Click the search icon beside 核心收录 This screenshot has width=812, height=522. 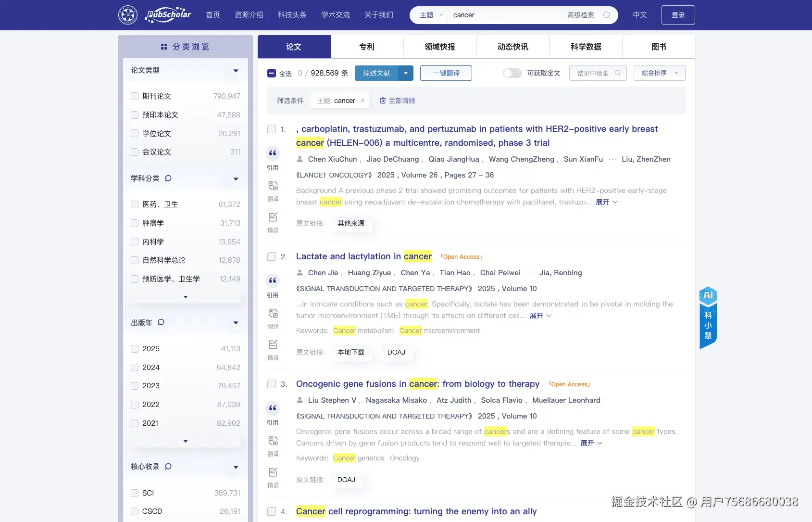168,467
